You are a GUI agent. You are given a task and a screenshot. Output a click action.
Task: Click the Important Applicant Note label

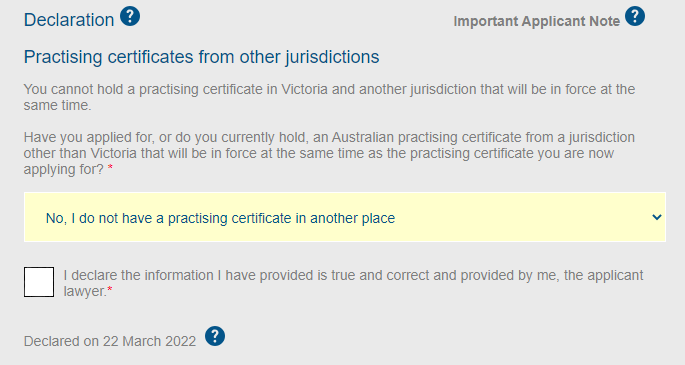point(536,21)
